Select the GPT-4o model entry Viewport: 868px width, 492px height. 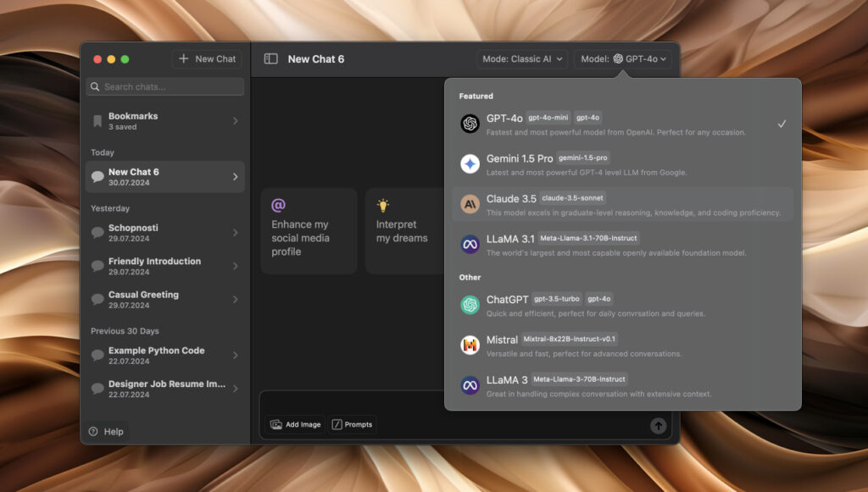tap(623, 124)
